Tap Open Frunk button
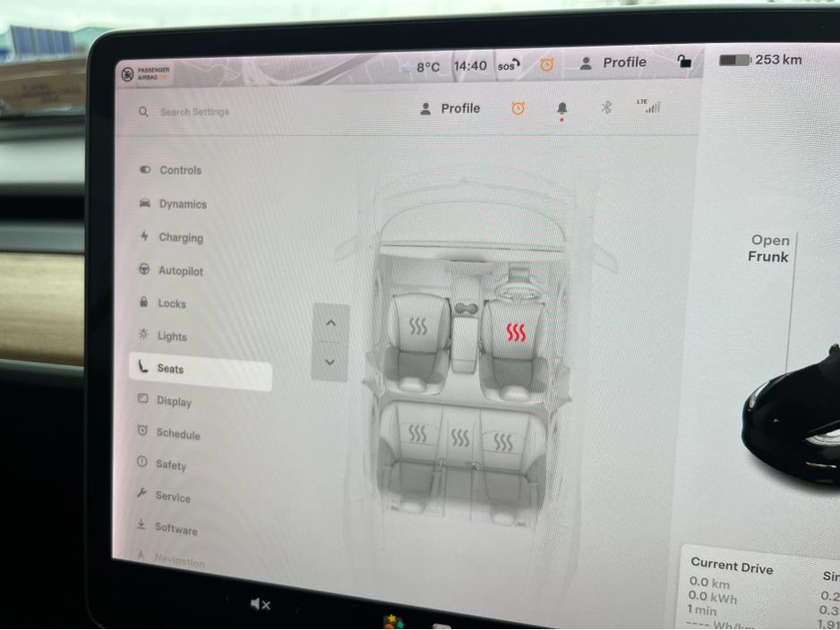This screenshot has width=840, height=630. pos(768,249)
